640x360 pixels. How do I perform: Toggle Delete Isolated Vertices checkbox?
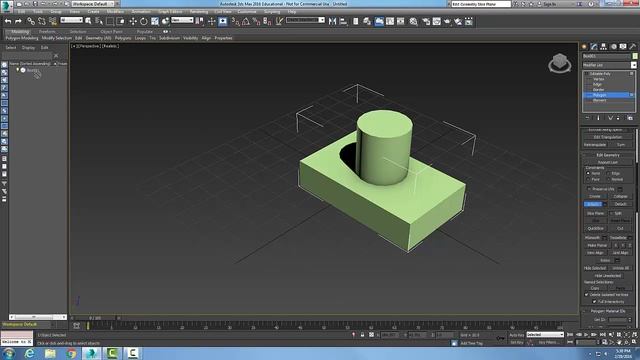coord(587,294)
